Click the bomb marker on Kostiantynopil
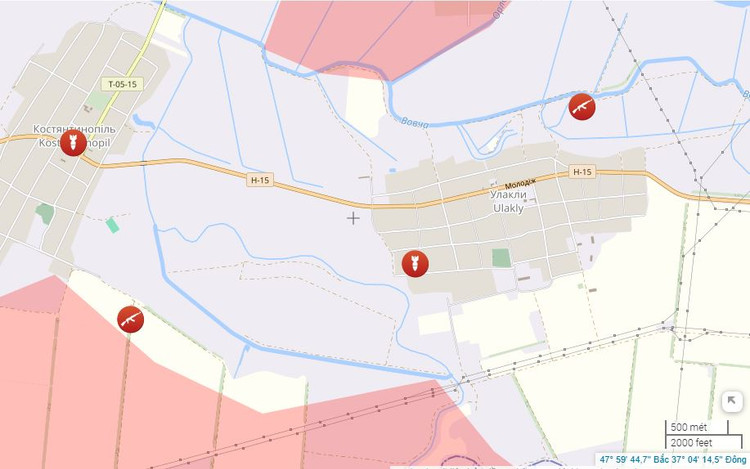Image resolution: width=750 pixels, height=469 pixels. tap(73, 142)
